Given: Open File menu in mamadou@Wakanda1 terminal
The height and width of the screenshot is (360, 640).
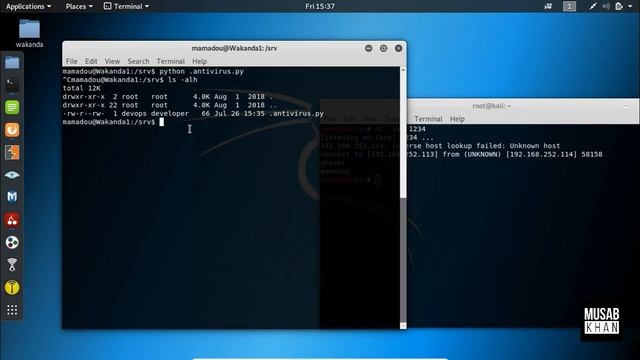Looking at the screenshot, I should [x=71, y=61].
